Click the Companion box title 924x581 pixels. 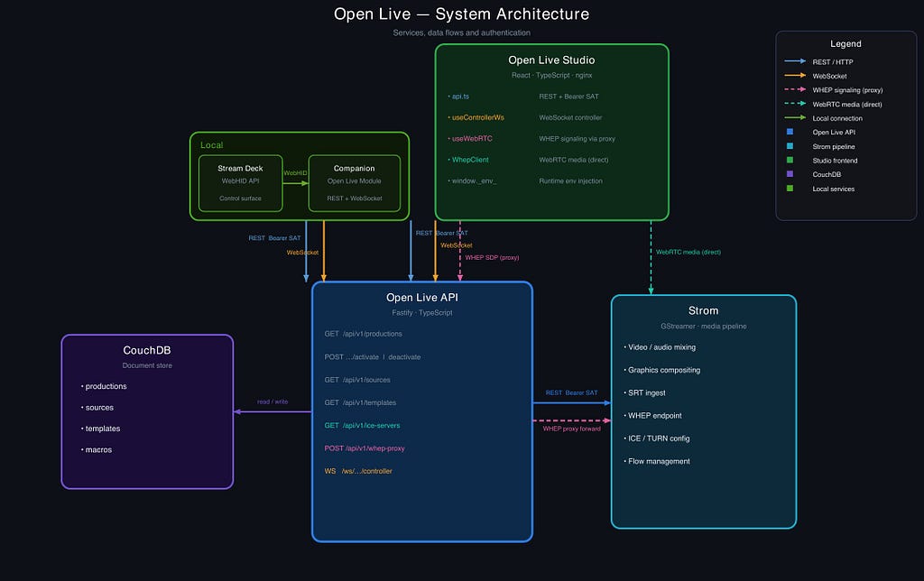click(354, 169)
